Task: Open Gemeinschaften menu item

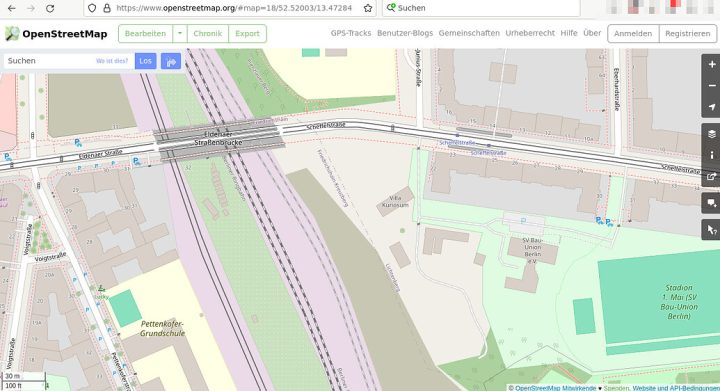Action: point(469,33)
